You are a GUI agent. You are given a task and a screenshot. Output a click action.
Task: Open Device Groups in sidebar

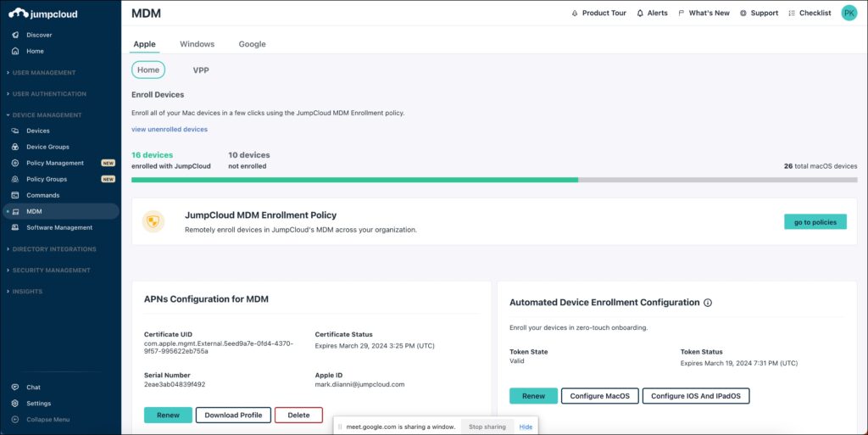pos(47,147)
